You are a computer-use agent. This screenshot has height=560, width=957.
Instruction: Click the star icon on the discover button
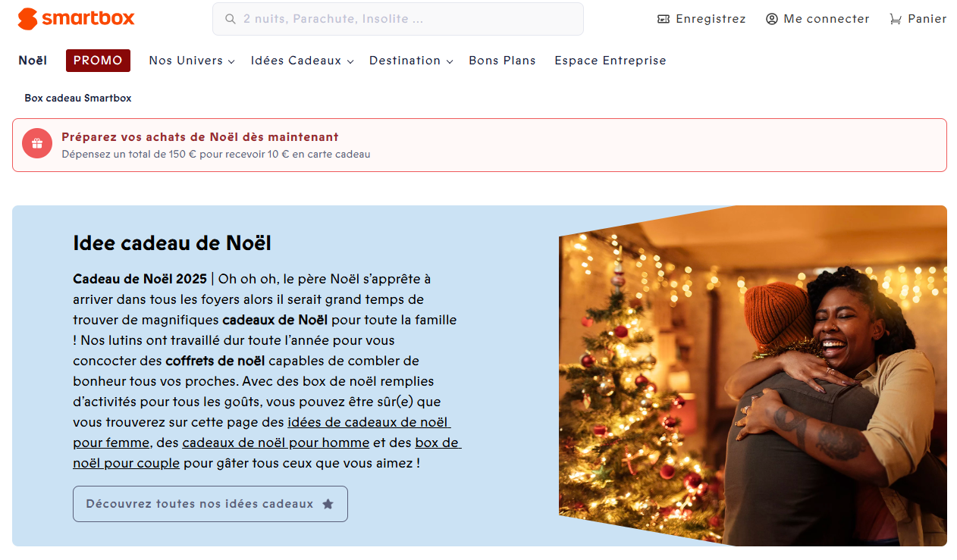(328, 504)
